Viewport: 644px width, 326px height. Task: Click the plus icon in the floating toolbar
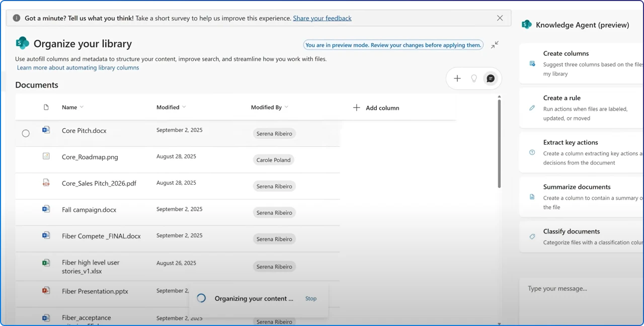tap(457, 78)
